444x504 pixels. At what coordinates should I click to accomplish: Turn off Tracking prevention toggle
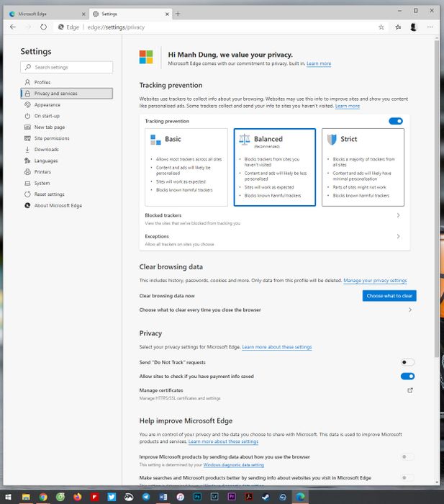coord(396,121)
